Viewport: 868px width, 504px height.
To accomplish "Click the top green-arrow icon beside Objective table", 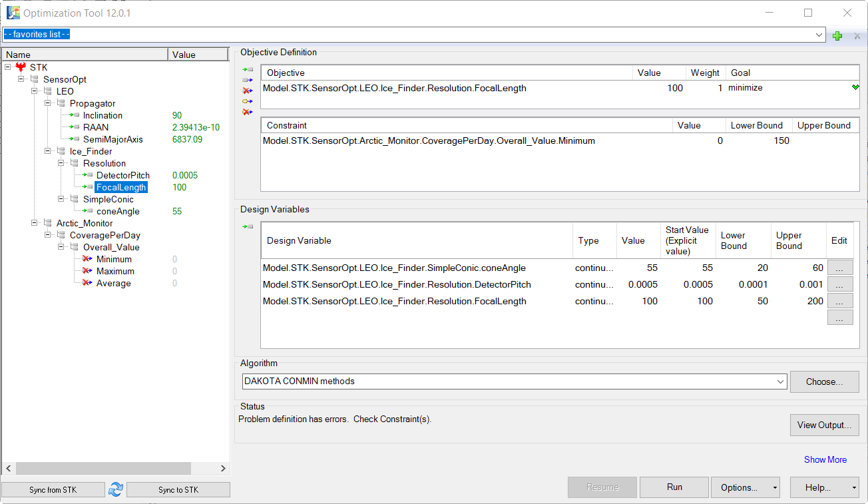I will (248, 69).
